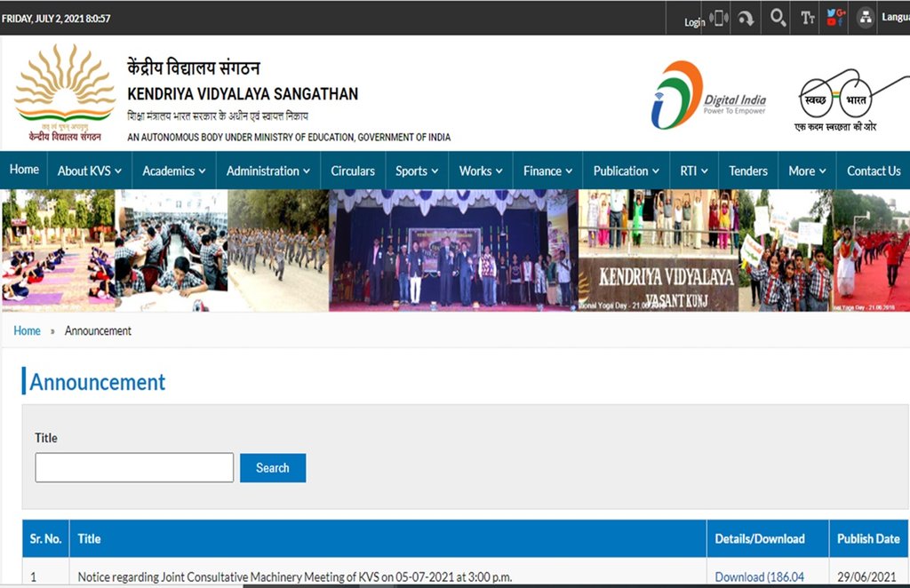Image resolution: width=910 pixels, height=588 pixels.
Task: Go to the Tenders page
Action: (x=747, y=171)
